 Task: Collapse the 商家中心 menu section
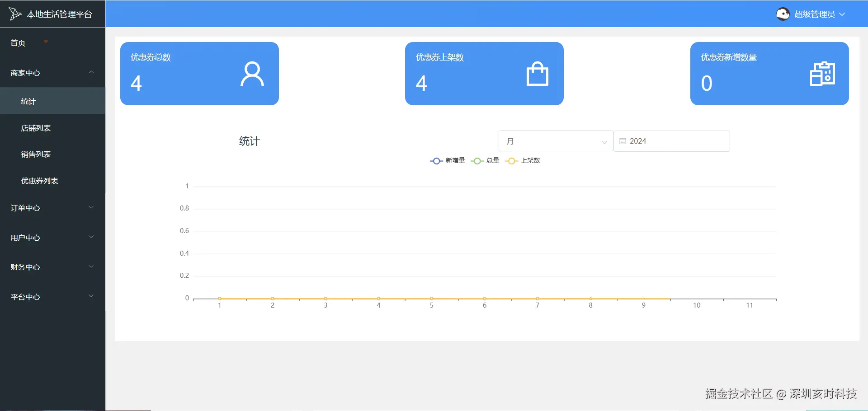pos(52,73)
